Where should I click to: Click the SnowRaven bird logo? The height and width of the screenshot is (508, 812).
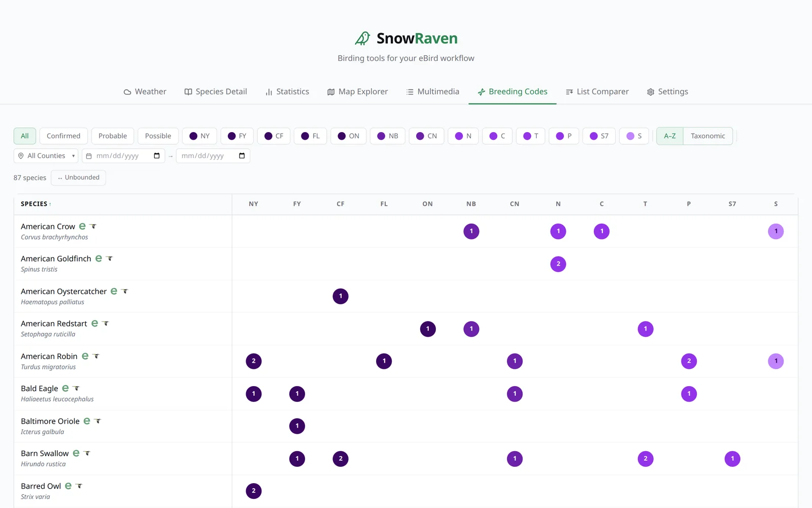pos(362,38)
